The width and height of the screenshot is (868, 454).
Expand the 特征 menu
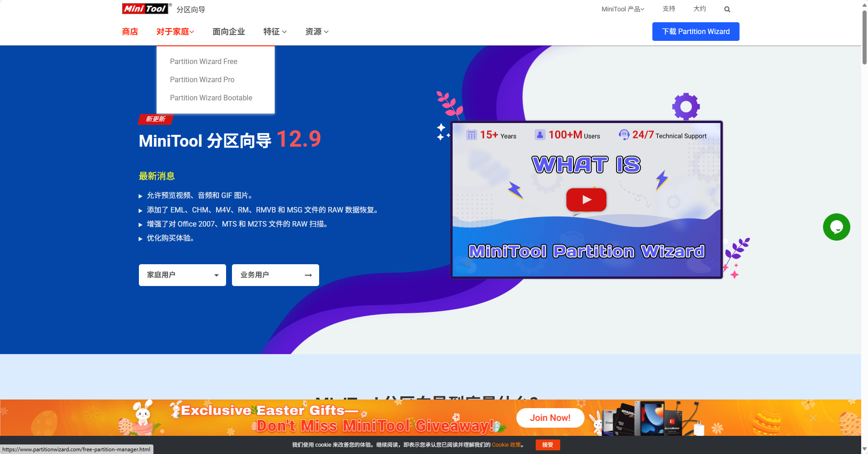[x=275, y=32]
